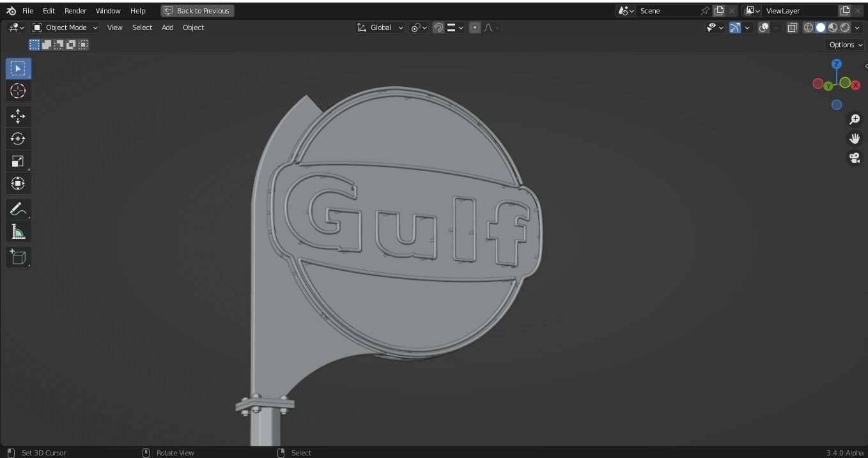
Task: Open the viewport Add menu
Action: pyautogui.click(x=167, y=27)
